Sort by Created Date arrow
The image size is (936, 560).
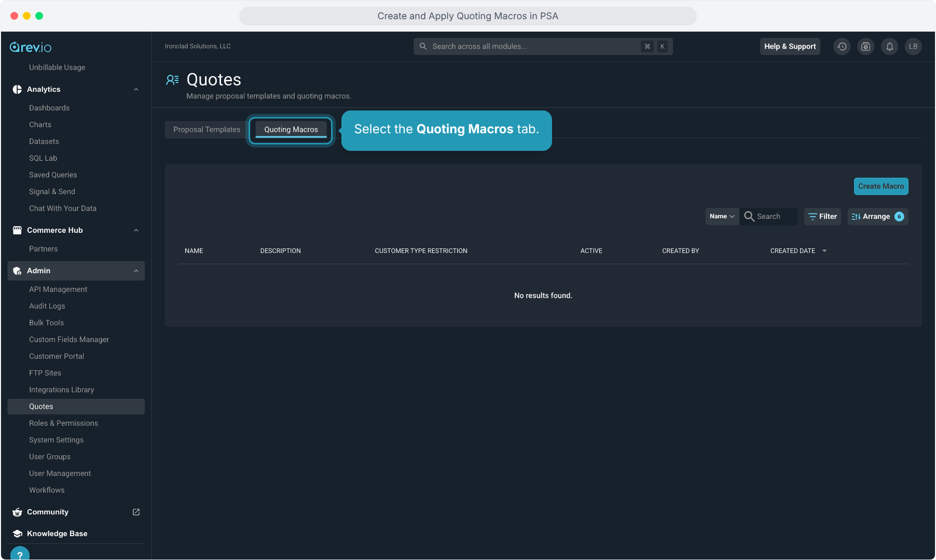click(x=824, y=251)
